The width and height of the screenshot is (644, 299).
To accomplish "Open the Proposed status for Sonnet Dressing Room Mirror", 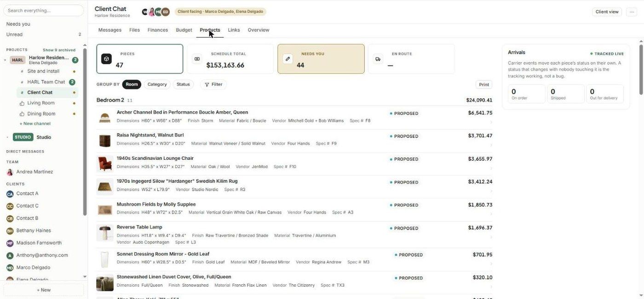I will click(409, 255).
